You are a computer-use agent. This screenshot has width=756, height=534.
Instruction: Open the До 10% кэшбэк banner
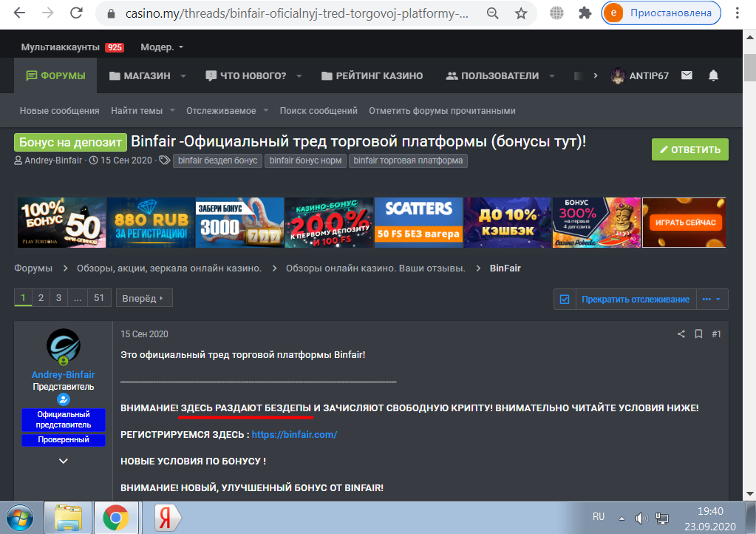point(507,223)
